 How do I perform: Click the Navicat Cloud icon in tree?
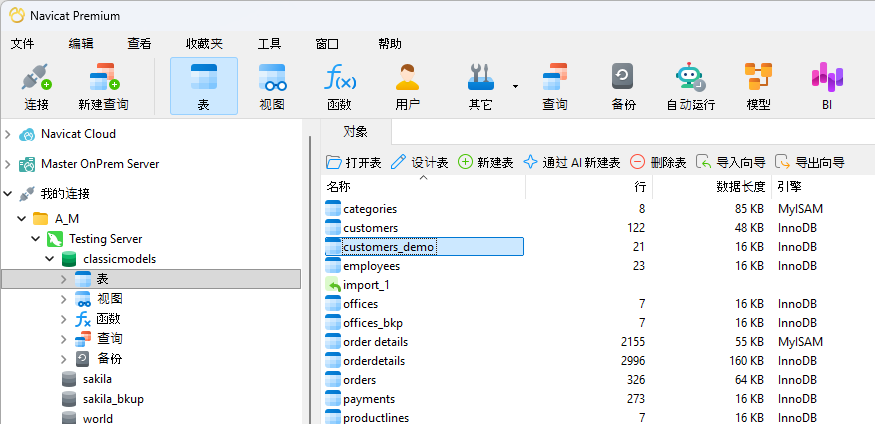tap(27, 134)
